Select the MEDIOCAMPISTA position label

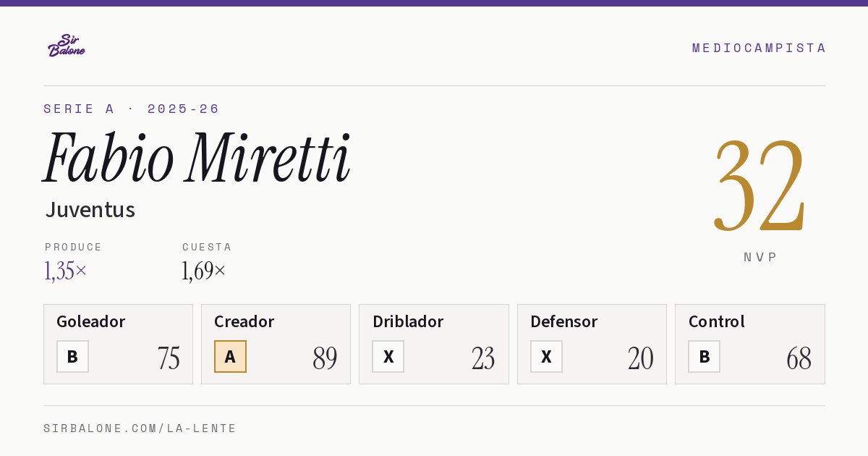pos(759,48)
